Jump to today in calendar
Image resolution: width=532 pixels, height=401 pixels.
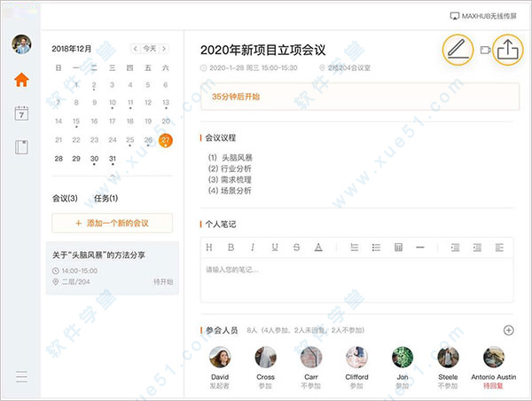click(150, 49)
